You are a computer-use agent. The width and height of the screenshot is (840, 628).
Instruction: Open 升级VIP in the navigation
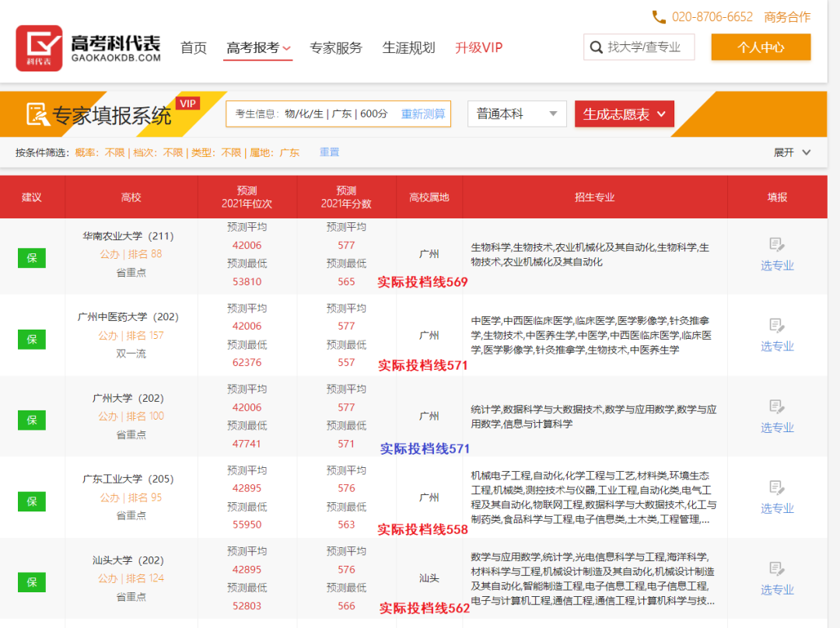[x=479, y=47]
